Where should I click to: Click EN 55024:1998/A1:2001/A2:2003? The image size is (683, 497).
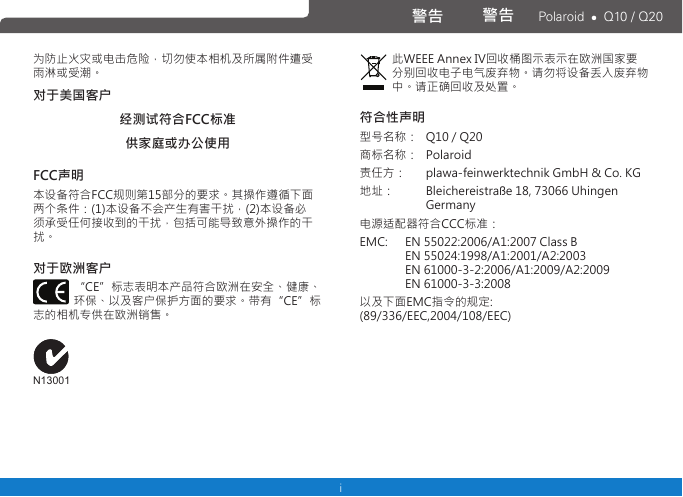[495, 256]
